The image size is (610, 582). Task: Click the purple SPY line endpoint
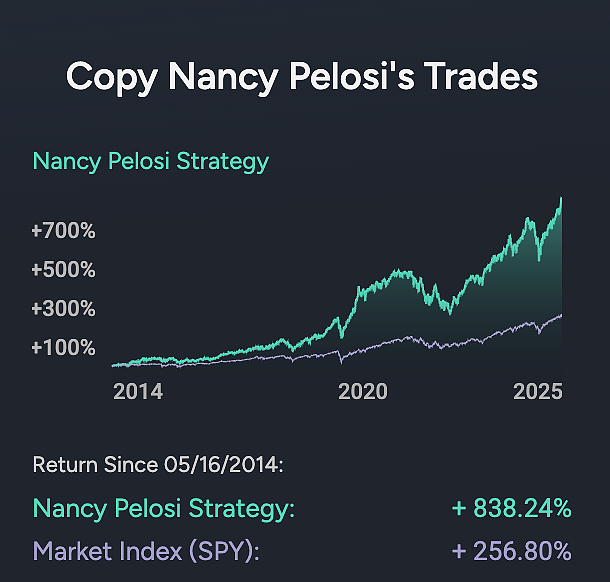pos(561,315)
